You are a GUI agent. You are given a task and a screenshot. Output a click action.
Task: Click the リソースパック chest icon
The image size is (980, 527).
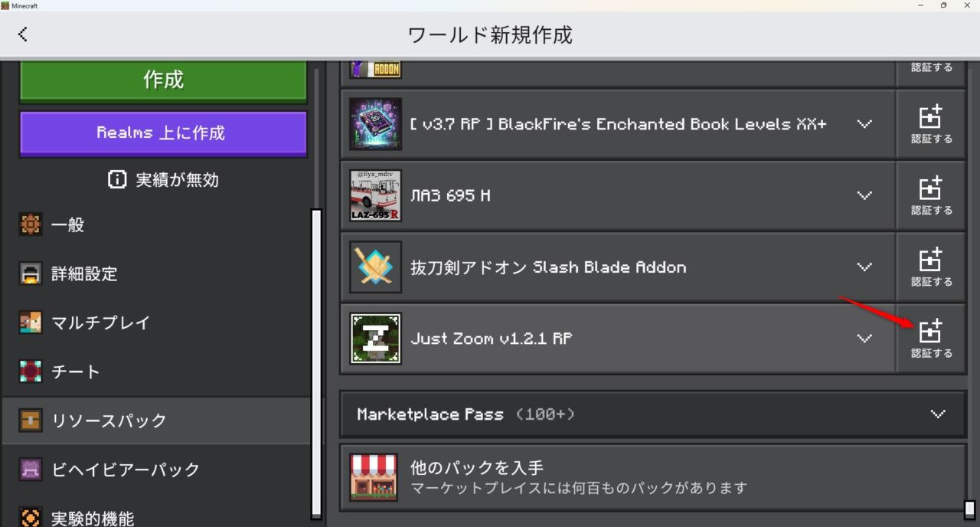coord(31,421)
